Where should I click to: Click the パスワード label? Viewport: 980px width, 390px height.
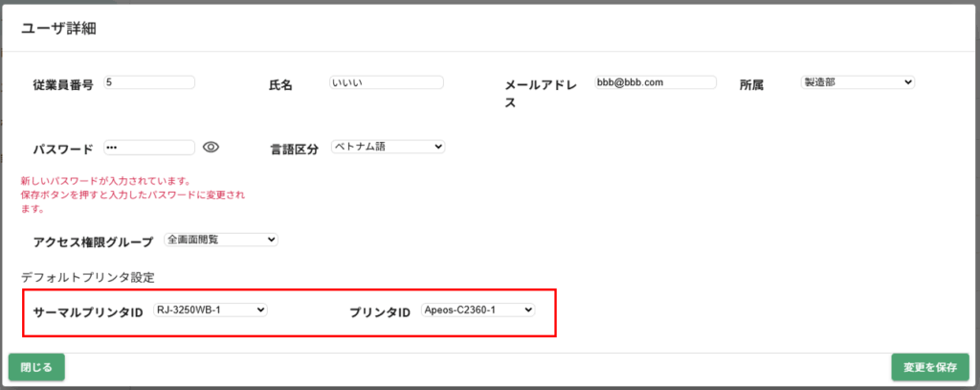point(63,149)
